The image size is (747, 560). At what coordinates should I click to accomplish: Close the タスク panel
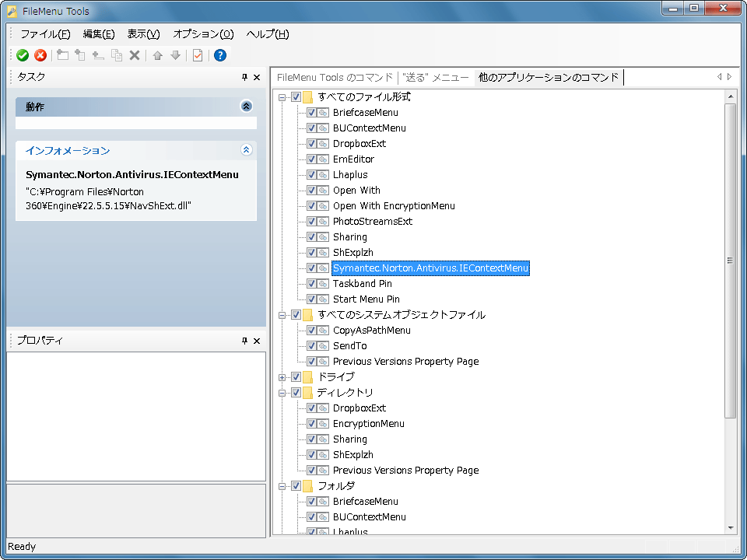pyautogui.click(x=257, y=77)
